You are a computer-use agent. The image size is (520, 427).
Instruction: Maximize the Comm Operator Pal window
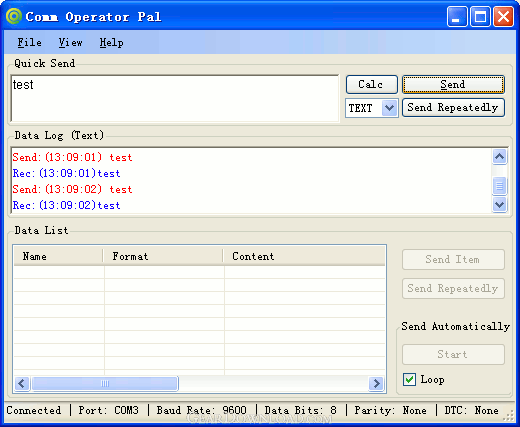coord(480,16)
